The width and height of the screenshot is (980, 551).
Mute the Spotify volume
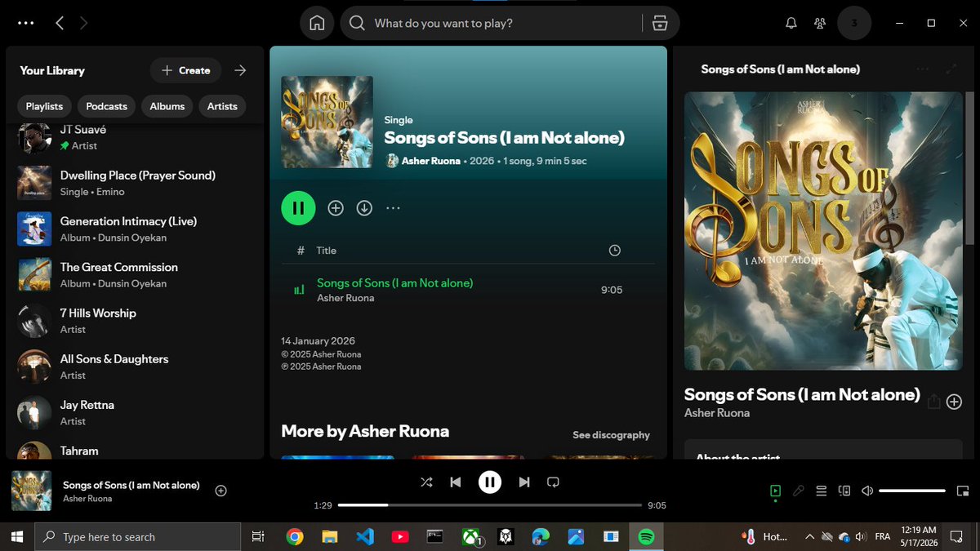click(867, 491)
